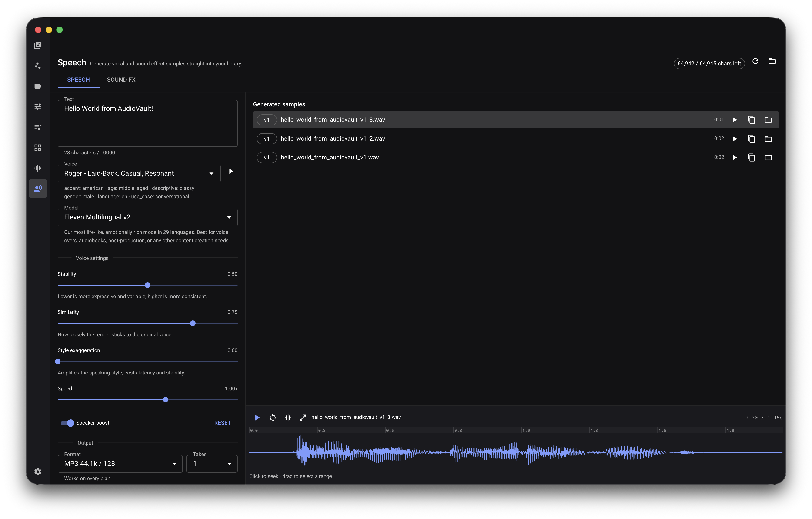
Task: Select the hello_world_from_audiovault_v1_2.wav row name
Action: (333, 139)
